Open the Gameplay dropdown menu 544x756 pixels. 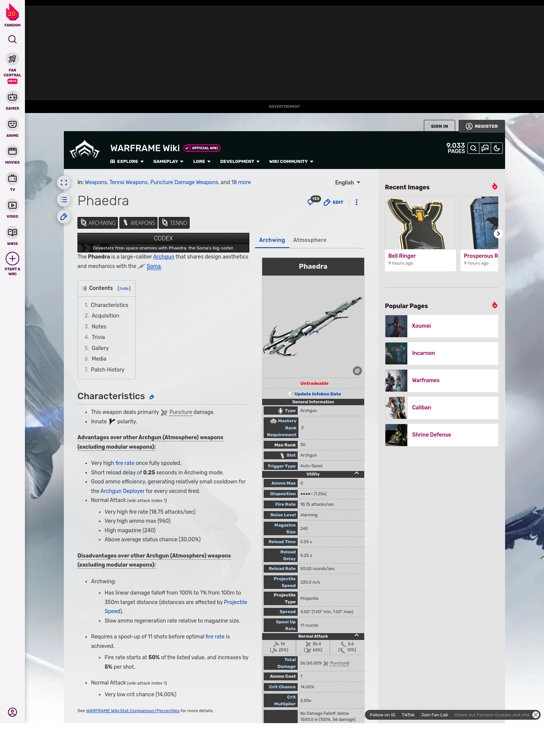168,161
